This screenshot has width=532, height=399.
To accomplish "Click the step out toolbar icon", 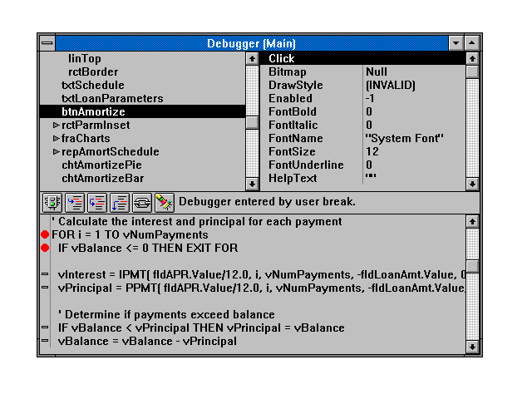I will coord(119,202).
